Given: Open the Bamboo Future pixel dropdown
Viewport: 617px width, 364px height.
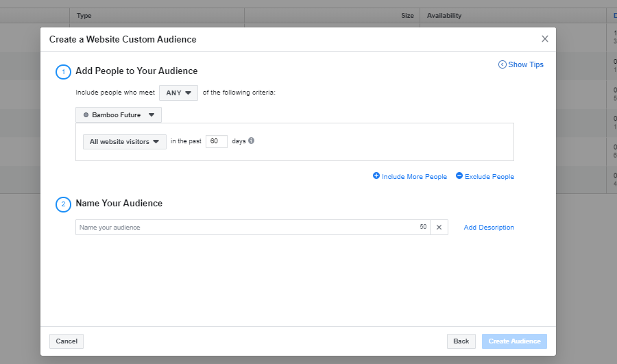Looking at the screenshot, I should click(x=119, y=115).
